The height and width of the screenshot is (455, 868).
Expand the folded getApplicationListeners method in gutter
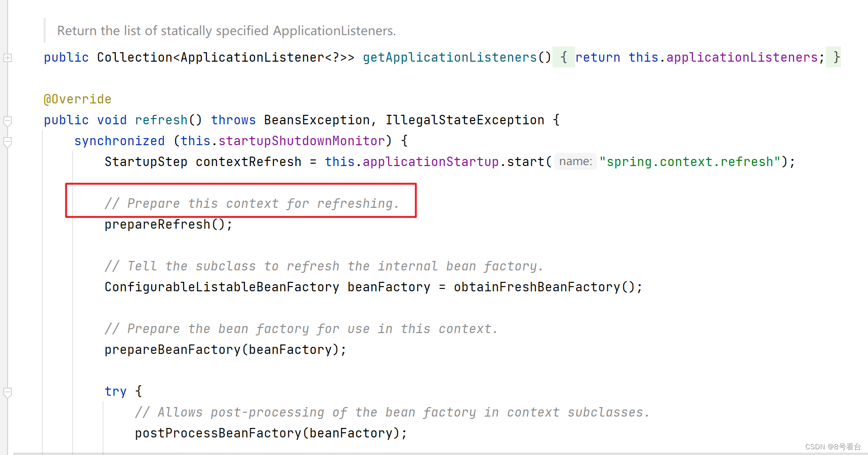pos(8,58)
